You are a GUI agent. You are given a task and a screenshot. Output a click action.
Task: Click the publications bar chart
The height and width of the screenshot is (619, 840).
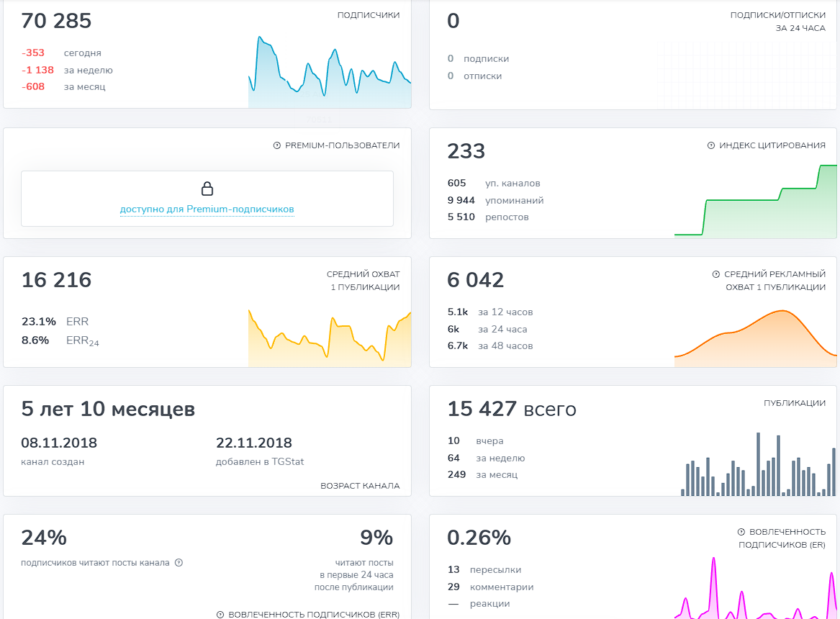pos(758,464)
